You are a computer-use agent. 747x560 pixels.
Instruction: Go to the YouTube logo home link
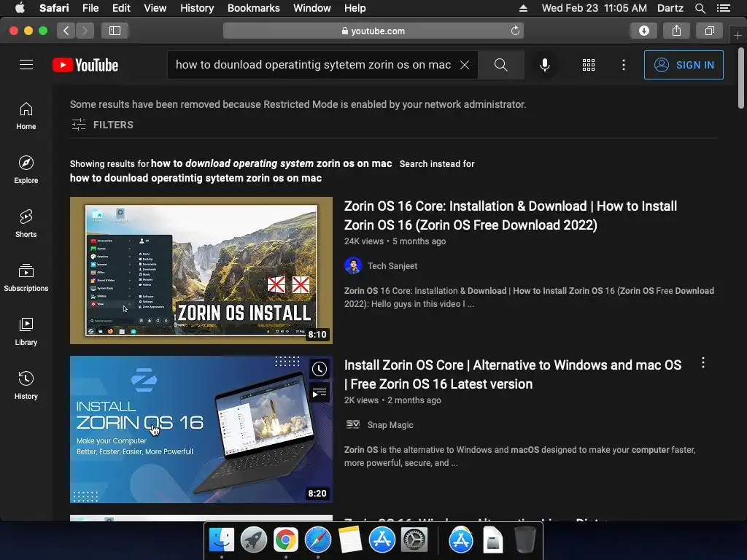(x=85, y=65)
